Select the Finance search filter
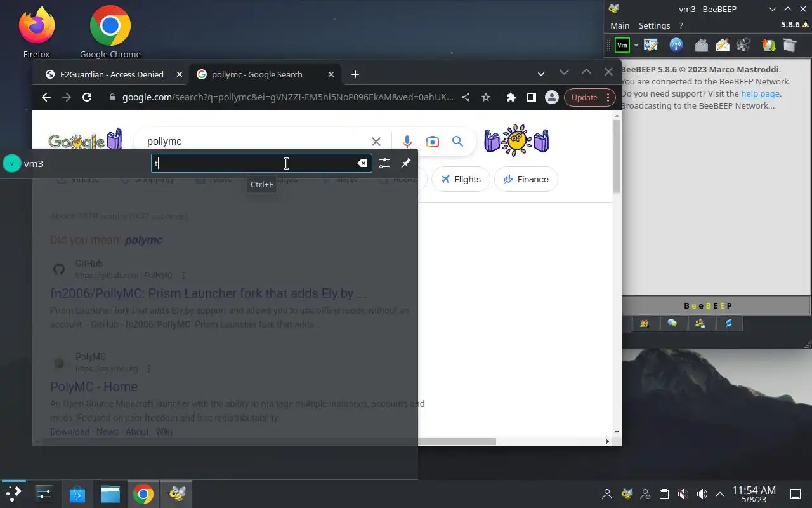This screenshot has width=812, height=508. tap(526, 179)
